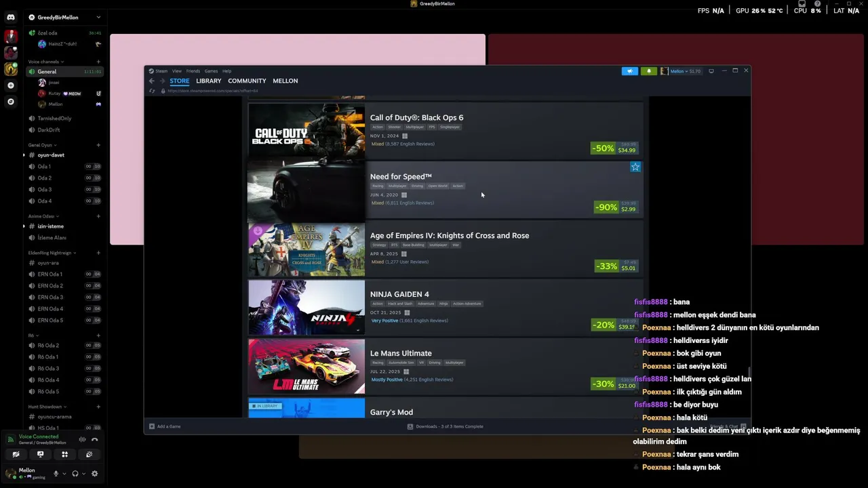868x488 pixels.
Task: Mute the microphone in Discord
Action: 56,474
